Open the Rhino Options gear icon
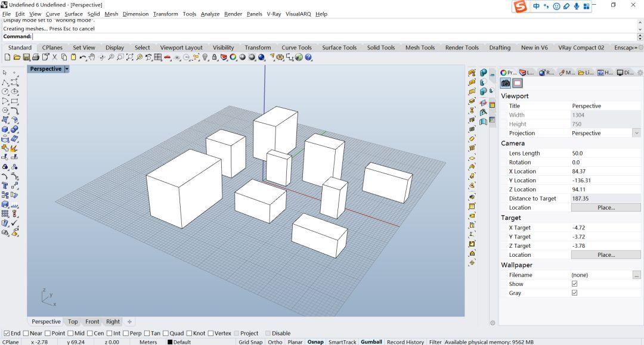Screen dimensions: 644x345 click(280, 57)
